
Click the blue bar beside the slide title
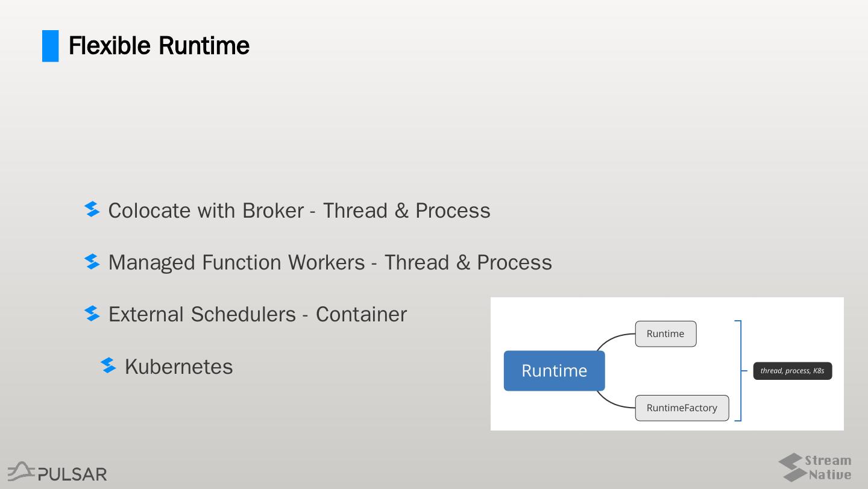51,46
